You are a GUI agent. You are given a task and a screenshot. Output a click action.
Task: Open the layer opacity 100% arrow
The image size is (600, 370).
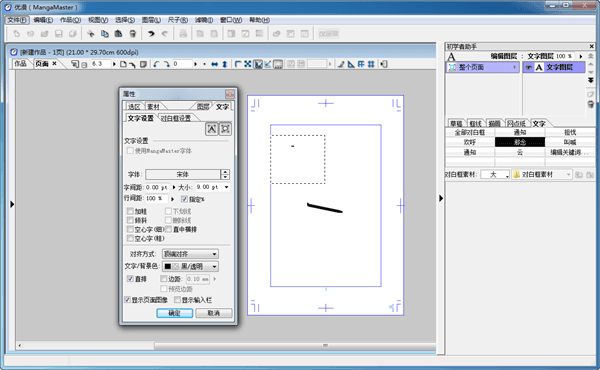(581, 56)
